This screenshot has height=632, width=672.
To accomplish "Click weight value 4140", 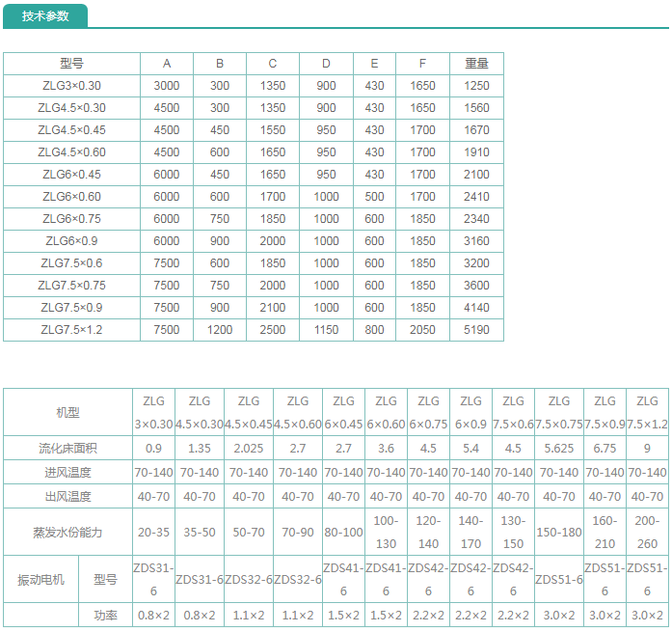I will (476, 308).
